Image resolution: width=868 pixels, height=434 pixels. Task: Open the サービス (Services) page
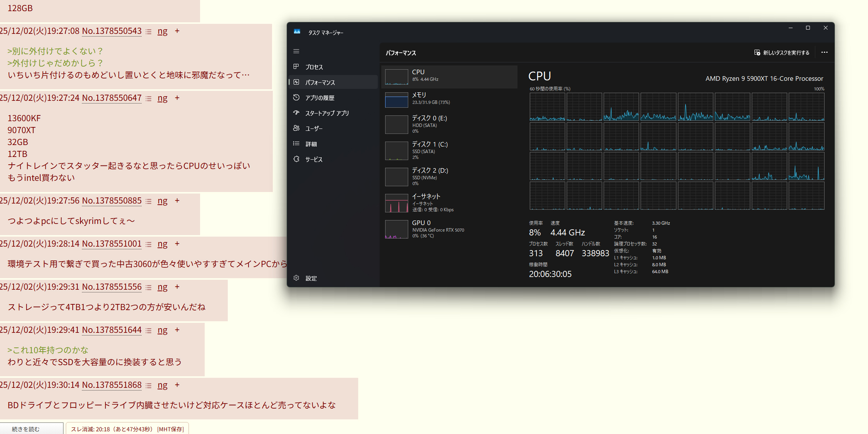(x=314, y=159)
